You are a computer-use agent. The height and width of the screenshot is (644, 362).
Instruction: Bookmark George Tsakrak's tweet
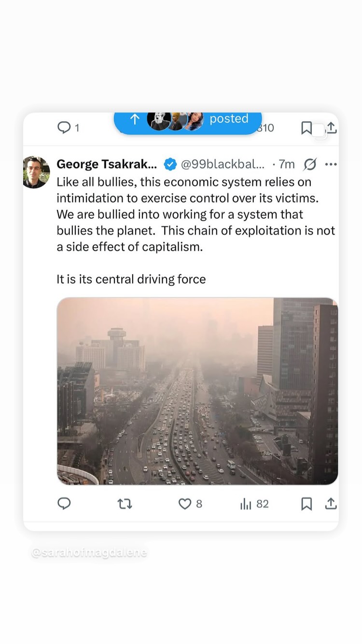(x=306, y=504)
